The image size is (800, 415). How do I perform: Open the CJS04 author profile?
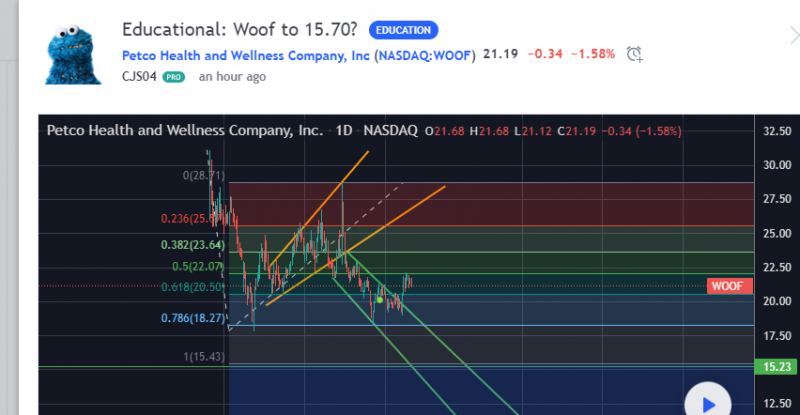138,77
